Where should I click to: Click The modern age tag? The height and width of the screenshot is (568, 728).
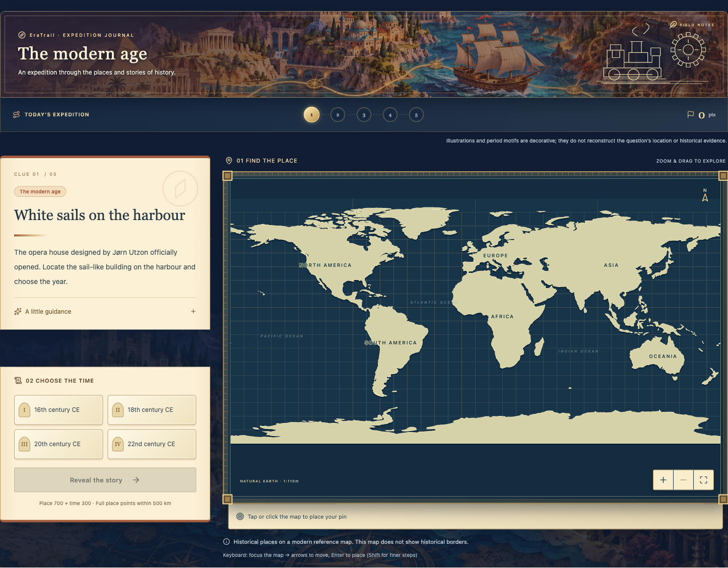coord(40,191)
